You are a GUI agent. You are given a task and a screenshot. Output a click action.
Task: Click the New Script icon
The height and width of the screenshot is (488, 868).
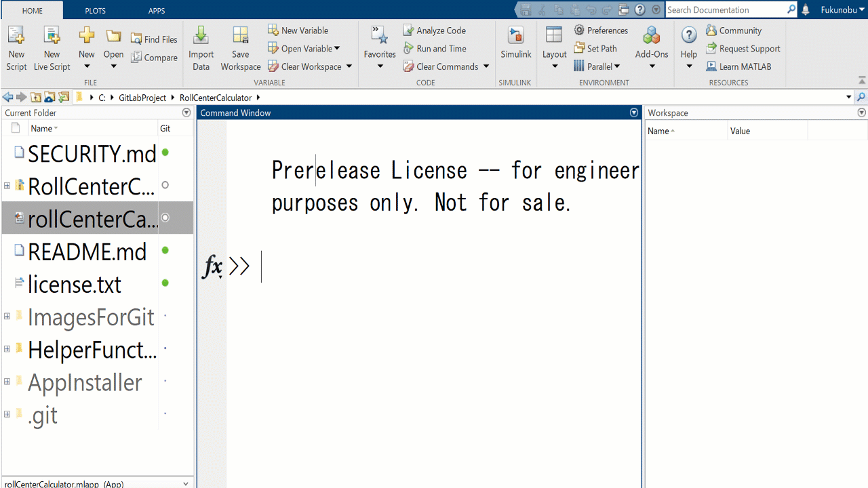pyautogui.click(x=16, y=37)
